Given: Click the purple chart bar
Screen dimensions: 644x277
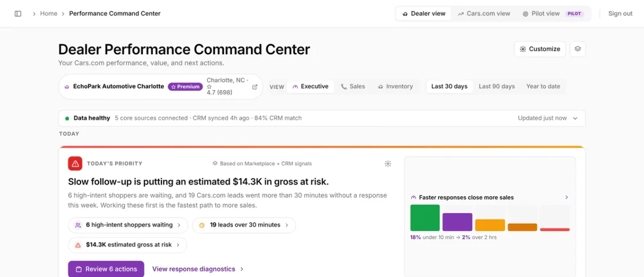Looking at the screenshot, I should click(x=457, y=222).
